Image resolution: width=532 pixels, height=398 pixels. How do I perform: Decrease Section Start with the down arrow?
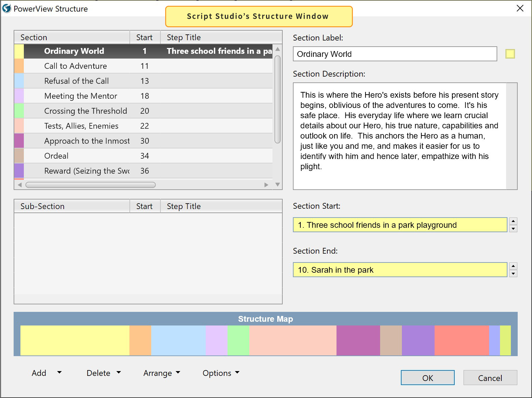coord(513,229)
